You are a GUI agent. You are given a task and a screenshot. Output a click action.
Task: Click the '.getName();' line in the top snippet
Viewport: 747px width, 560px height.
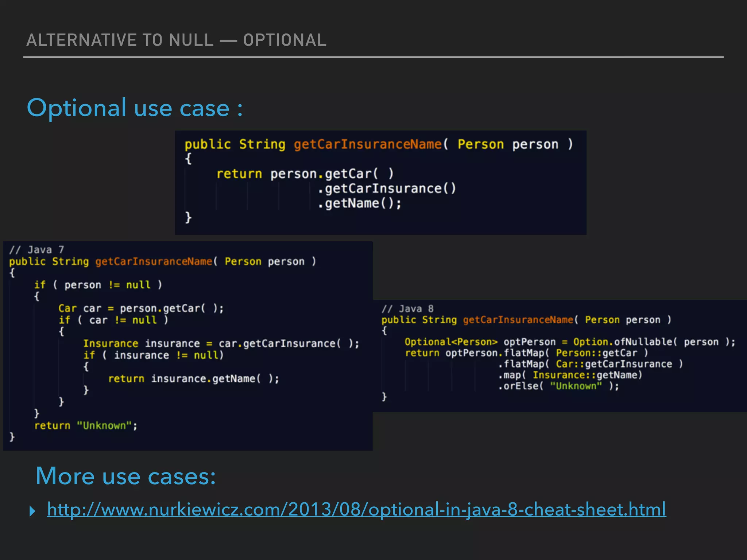tap(359, 203)
